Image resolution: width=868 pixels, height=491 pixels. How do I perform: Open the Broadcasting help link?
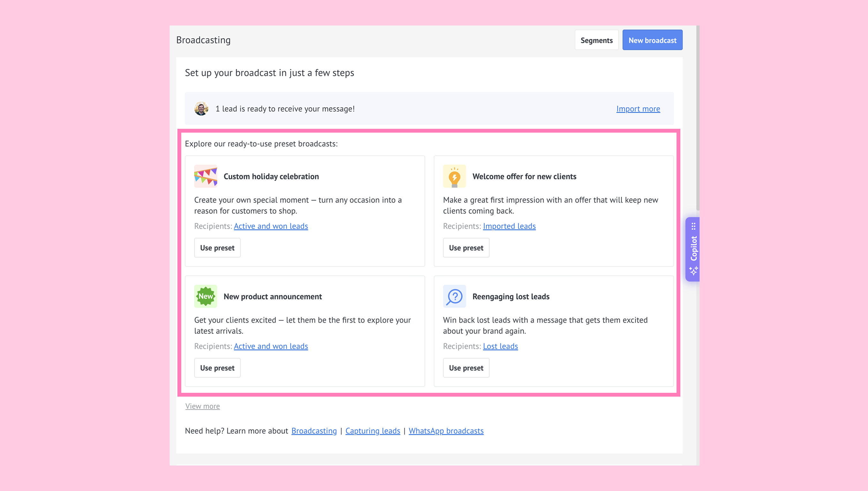tap(314, 431)
